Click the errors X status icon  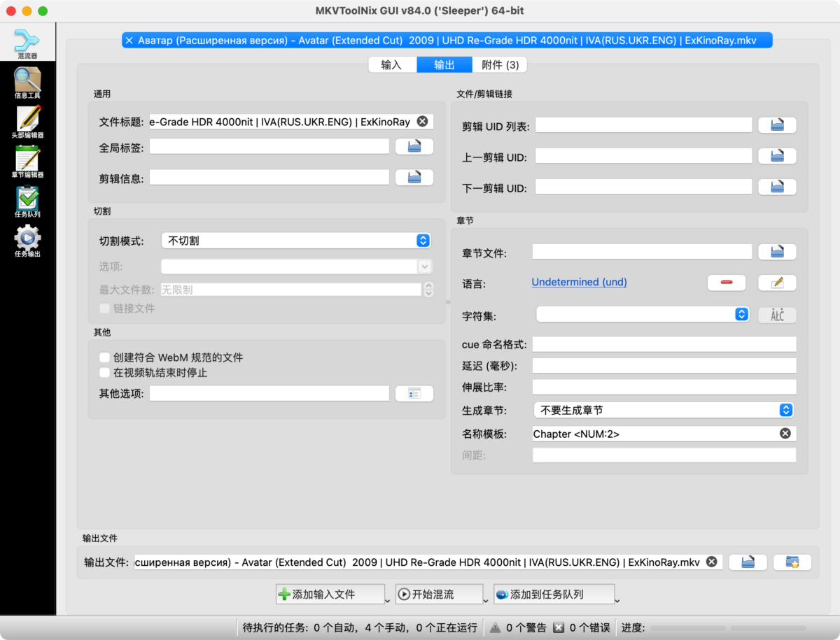click(558, 627)
